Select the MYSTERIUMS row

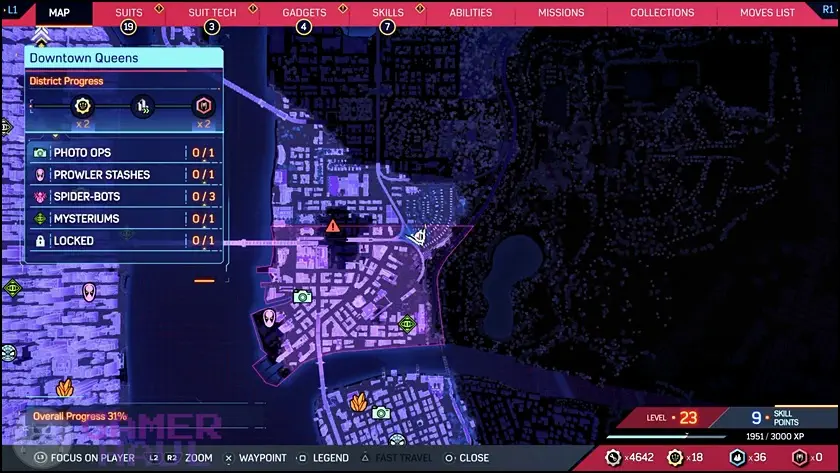[124, 219]
